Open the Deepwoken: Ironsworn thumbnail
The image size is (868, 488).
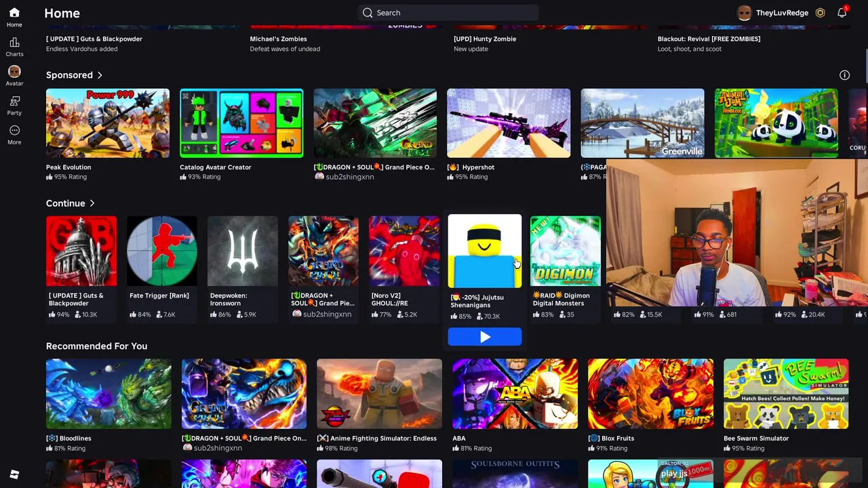[x=243, y=251]
